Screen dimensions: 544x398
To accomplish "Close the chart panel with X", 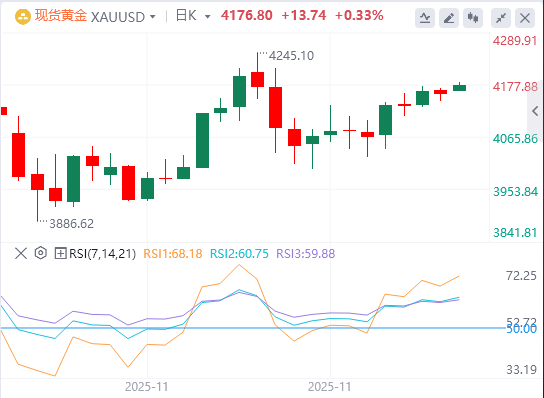I will click(x=525, y=17).
